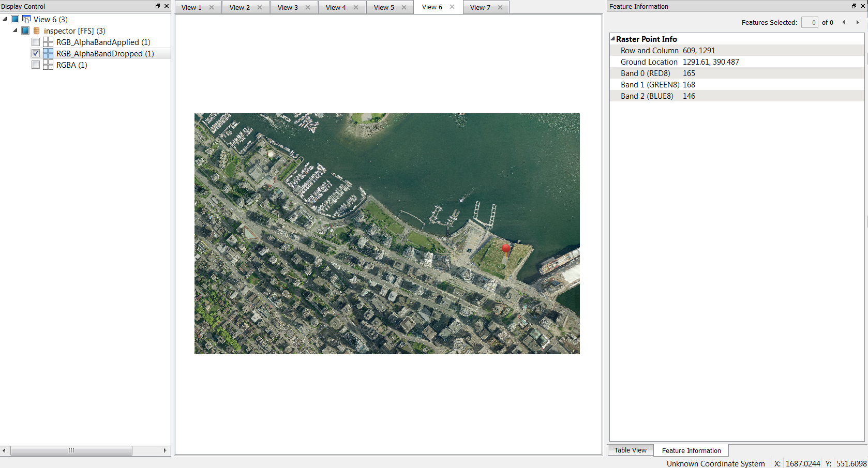Undock the Feature Information panel
The image size is (868, 468).
pos(854,6)
